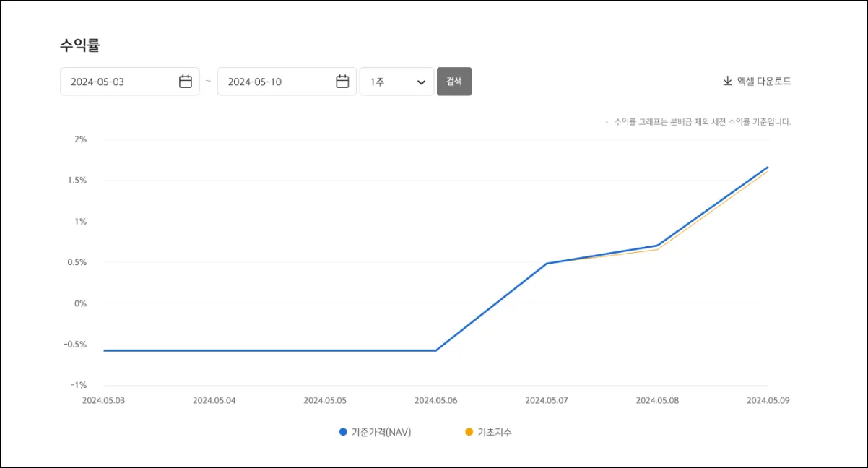Click x-axis label 2024.05.05
Viewport: 868px width, 468px height.
(325, 399)
